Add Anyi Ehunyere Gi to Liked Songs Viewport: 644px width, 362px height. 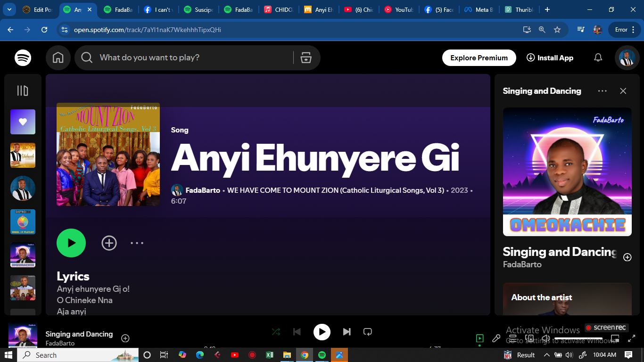click(109, 243)
